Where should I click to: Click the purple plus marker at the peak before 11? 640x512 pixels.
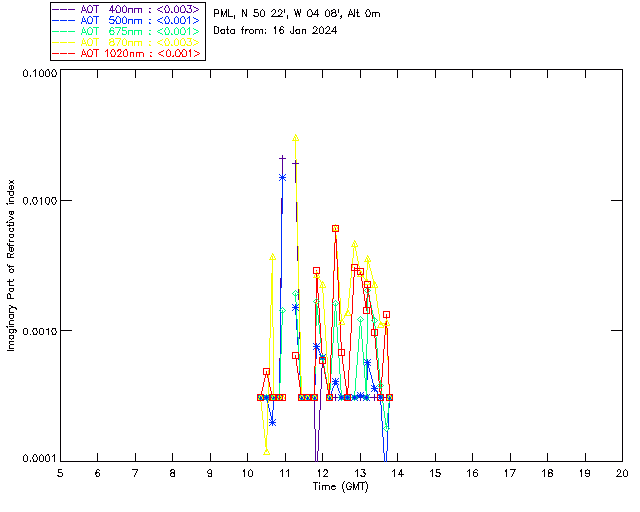[283, 158]
